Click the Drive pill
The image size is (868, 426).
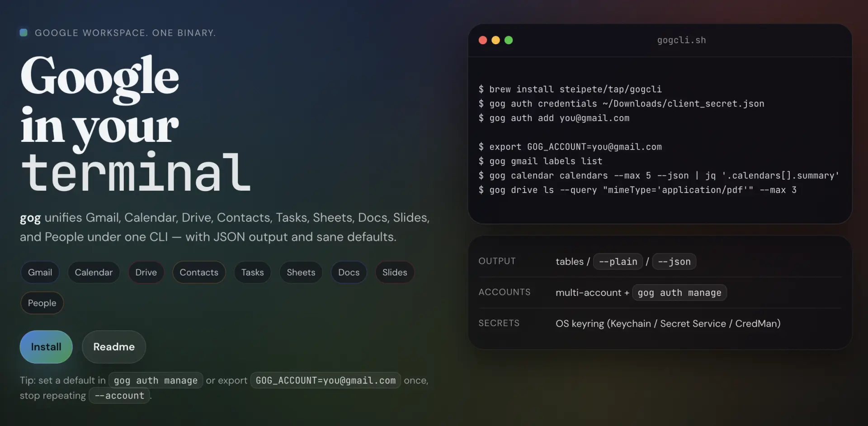coord(146,272)
